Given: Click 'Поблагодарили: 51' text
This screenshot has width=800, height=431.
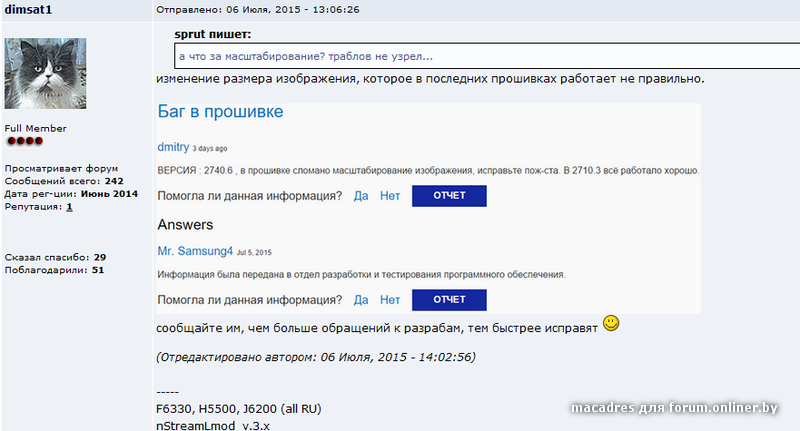Looking at the screenshot, I should click(54, 270).
